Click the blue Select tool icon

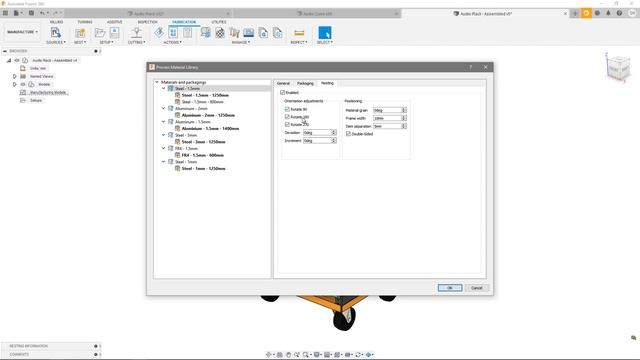[325, 33]
